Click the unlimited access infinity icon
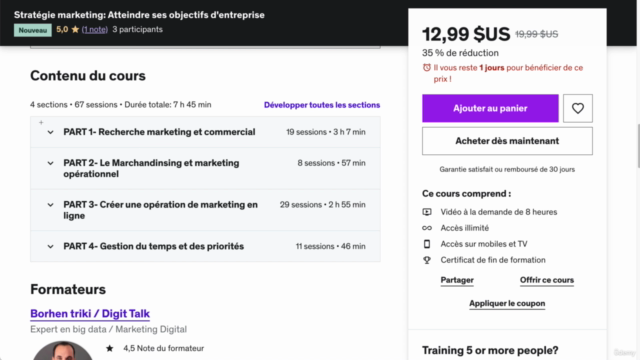 tap(427, 228)
